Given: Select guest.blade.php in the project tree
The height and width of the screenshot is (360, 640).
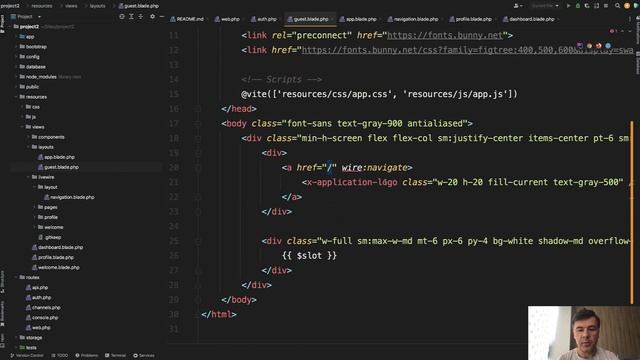Looking at the screenshot, I should [x=61, y=167].
